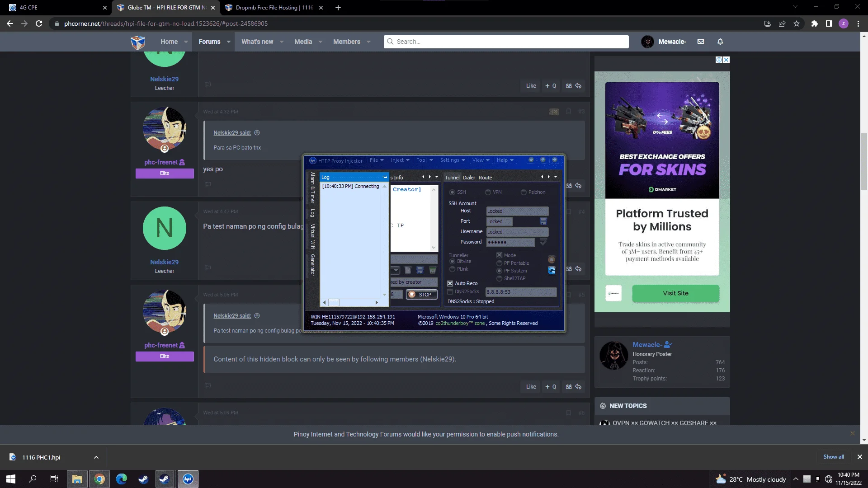Open Task View from the taskbar
The image size is (868, 488).
[x=54, y=479]
